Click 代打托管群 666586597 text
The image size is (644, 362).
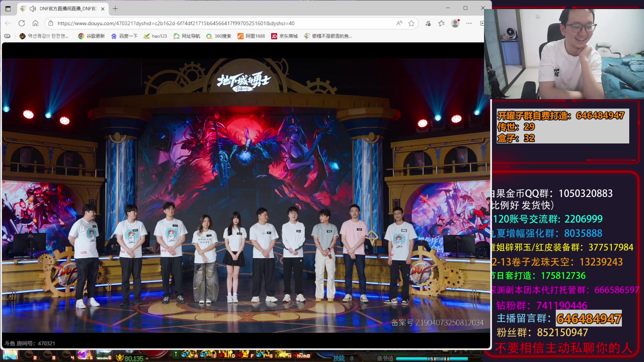[x=566, y=290]
